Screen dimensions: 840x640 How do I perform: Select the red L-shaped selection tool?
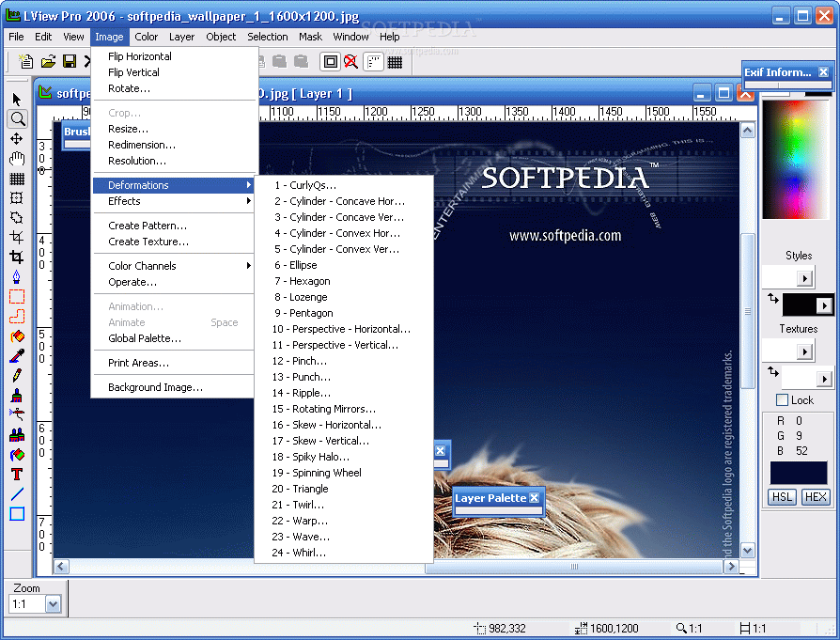click(x=17, y=317)
